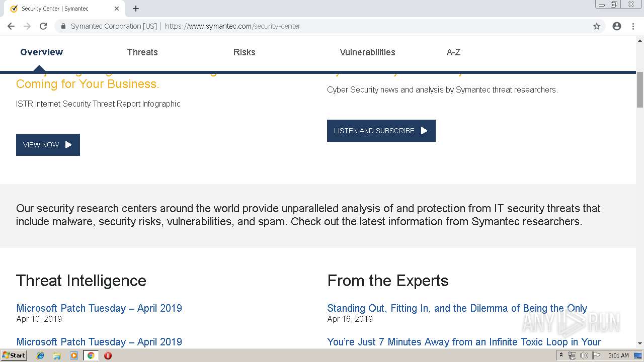Viewport: 644px width, 362px height.
Task: Open the 'Coming for Your Business' headline link
Action: (88, 84)
